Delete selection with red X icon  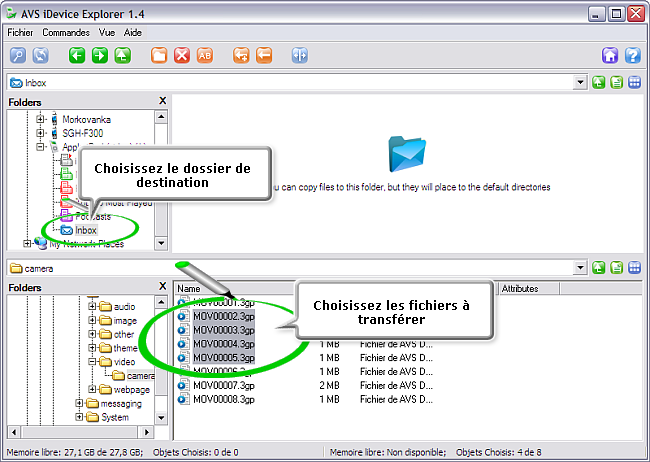(182, 55)
